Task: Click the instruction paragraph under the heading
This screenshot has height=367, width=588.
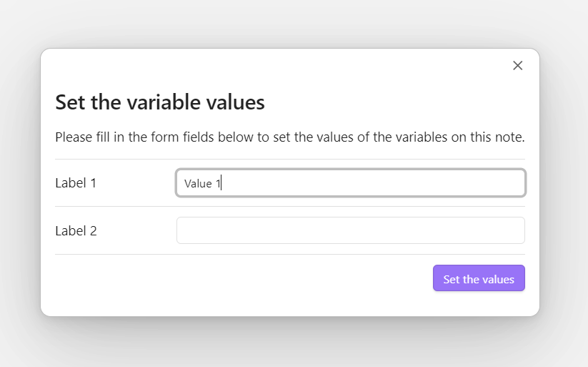Action: [x=290, y=137]
